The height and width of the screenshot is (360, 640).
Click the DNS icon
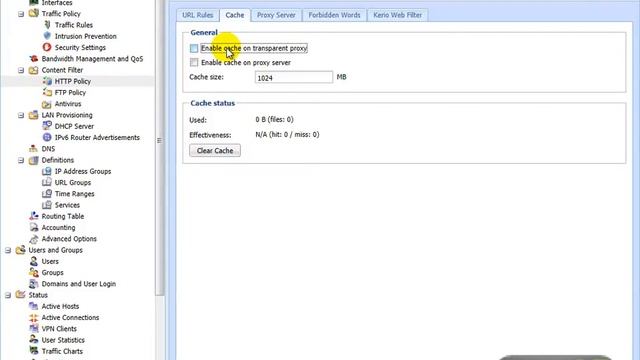[34, 149]
